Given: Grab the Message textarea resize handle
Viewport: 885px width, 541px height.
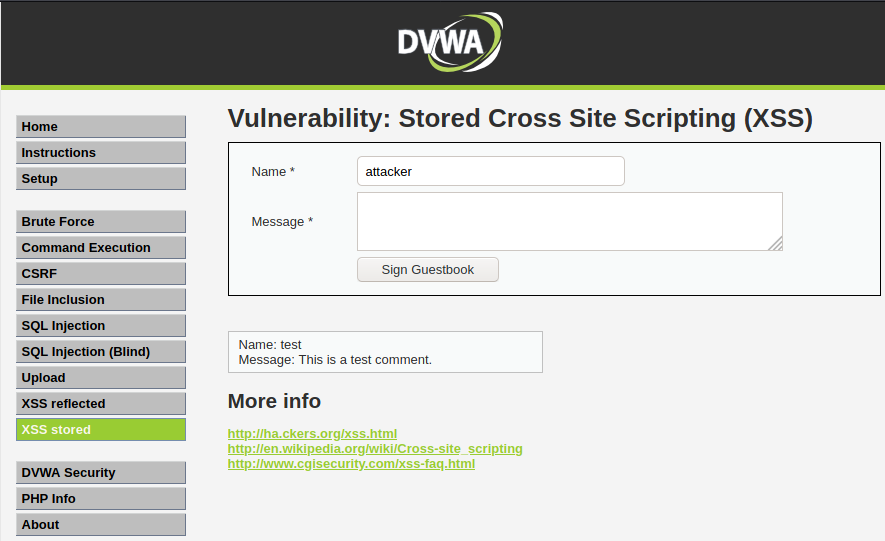Looking at the screenshot, I should pyautogui.click(x=776, y=244).
